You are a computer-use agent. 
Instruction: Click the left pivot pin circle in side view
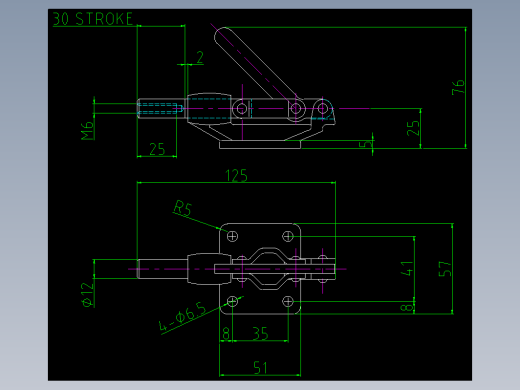pyautogui.click(x=242, y=109)
